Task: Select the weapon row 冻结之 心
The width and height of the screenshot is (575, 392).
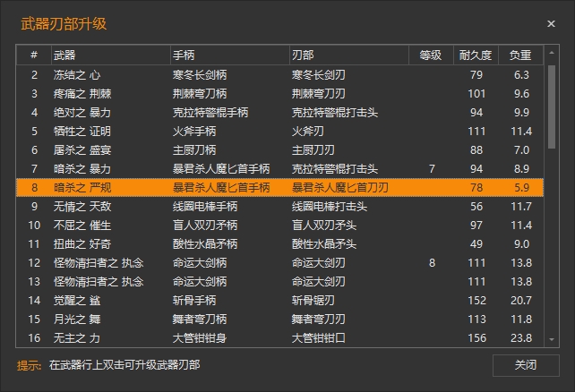Action: point(279,75)
